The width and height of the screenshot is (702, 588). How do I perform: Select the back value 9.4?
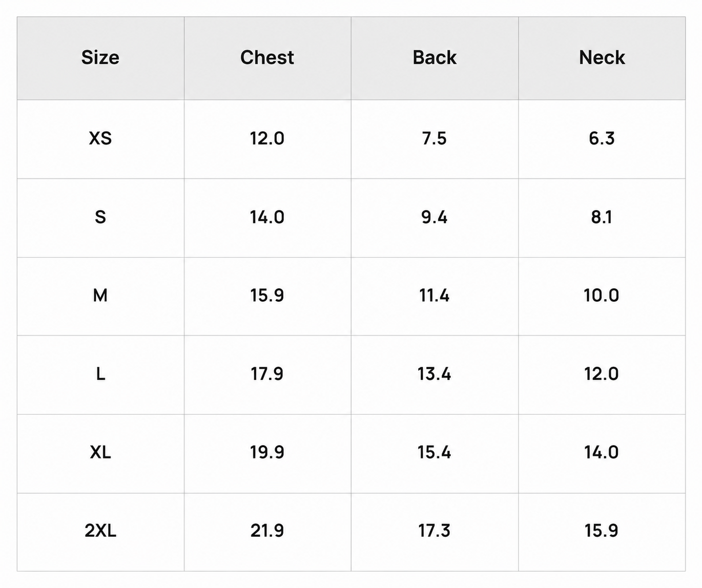[x=435, y=217]
